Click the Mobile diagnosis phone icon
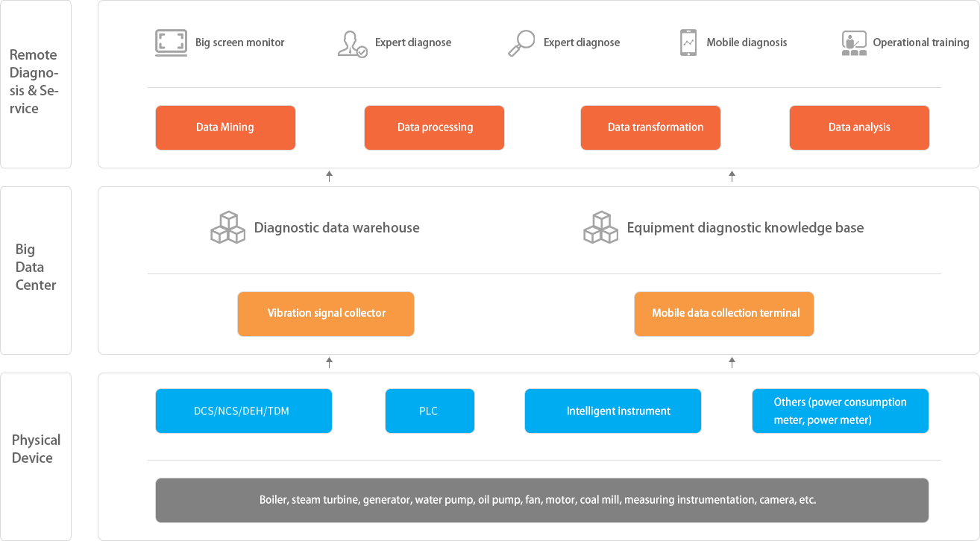980x541 pixels. [x=688, y=43]
